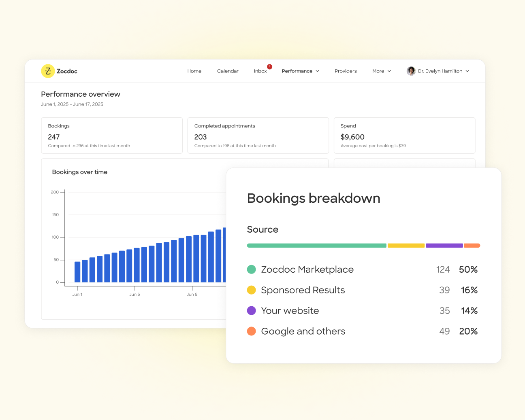
Task: Click the Inbox envelope menu item icon
Action: pos(260,71)
